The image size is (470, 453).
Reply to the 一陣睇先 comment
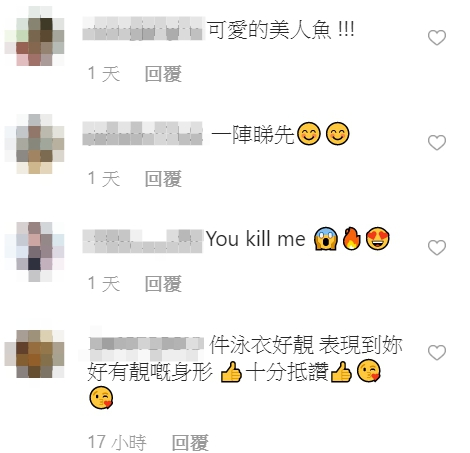pyautogui.click(x=163, y=179)
